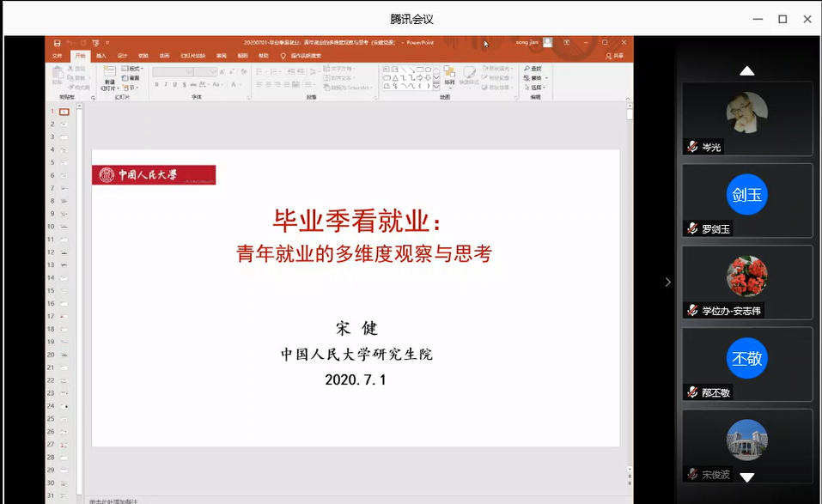Start slideshow from beginning via quick access icon
The height and width of the screenshot is (504, 822).
tap(95, 43)
